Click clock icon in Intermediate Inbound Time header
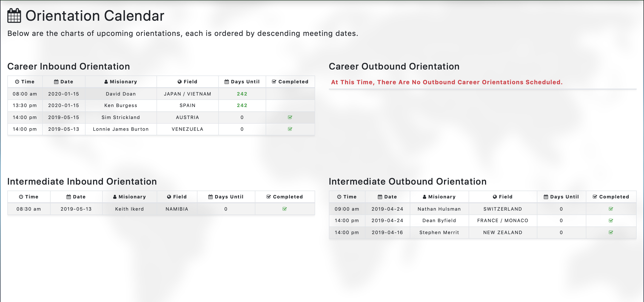644x302 pixels. pyautogui.click(x=21, y=197)
